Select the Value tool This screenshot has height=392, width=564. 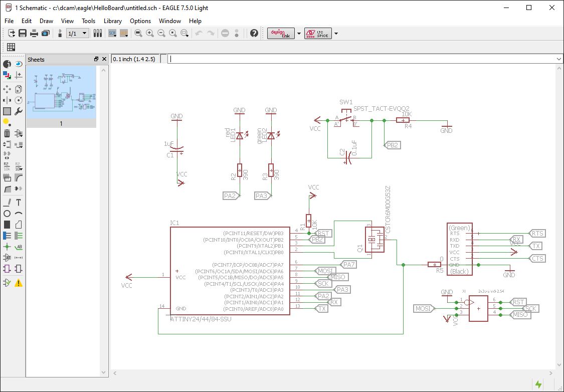[x=19, y=166]
